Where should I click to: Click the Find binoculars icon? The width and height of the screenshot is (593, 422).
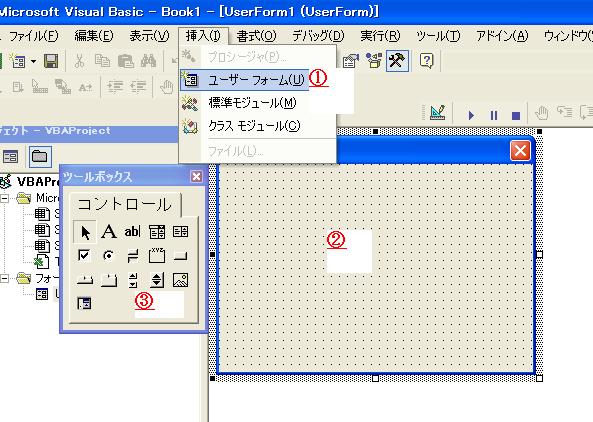click(x=148, y=61)
